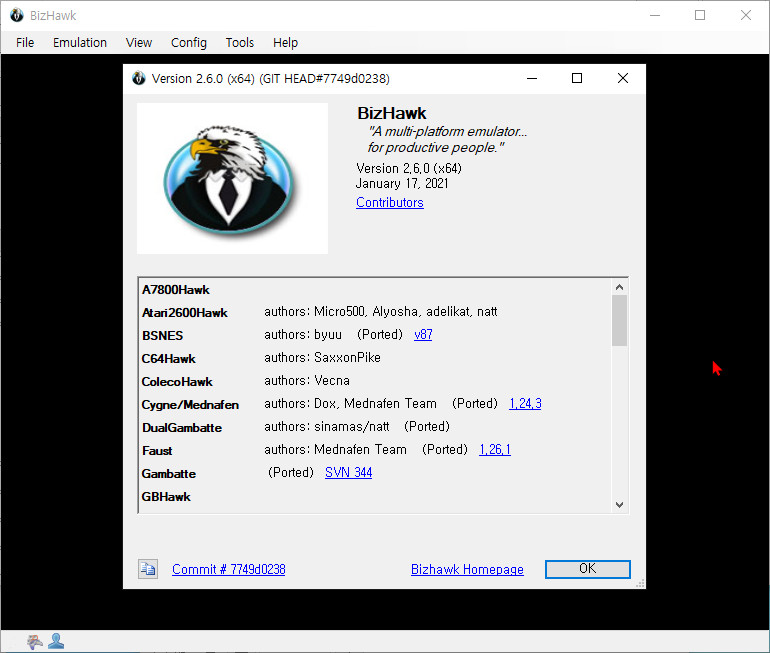Viewport: 770px width, 653px height.
Task: Open the Emulation menu
Action: click(80, 43)
